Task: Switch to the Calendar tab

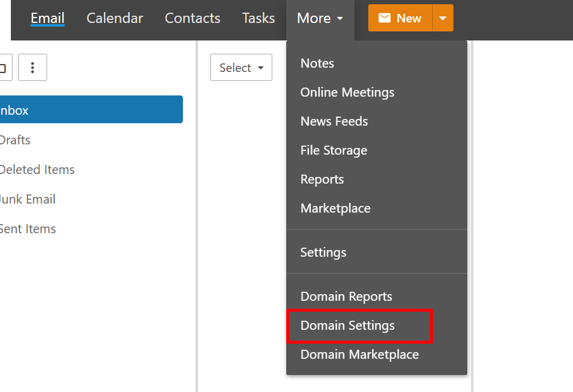Action: [x=115, y=18]
